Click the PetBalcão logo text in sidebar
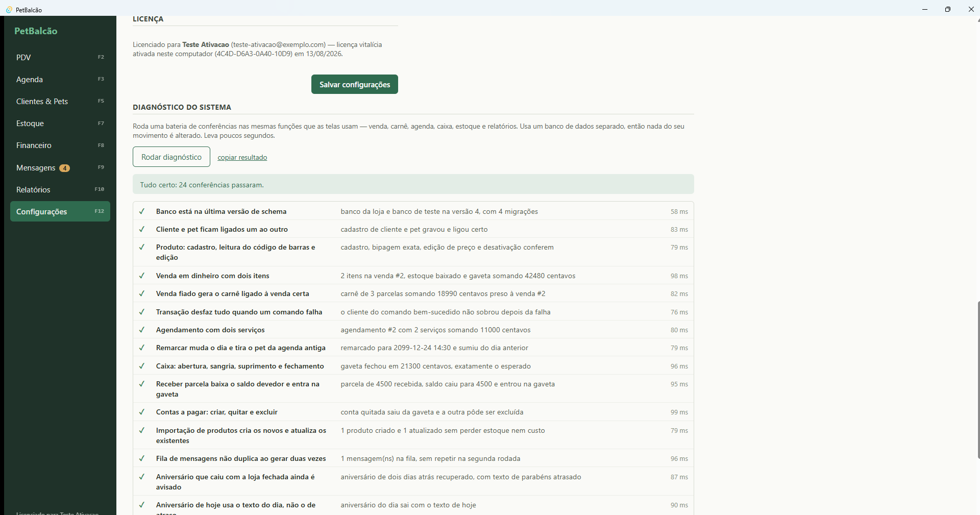The height and width of the screenshot is (515, 980). point(36,31)
